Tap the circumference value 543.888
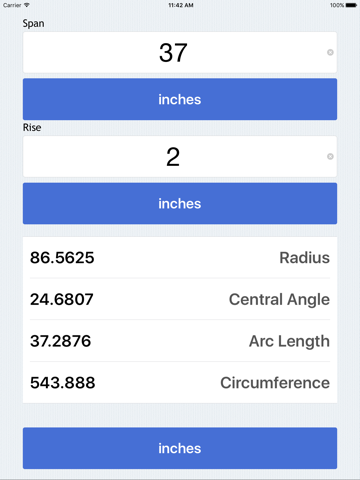This screenshot has width=360, height=480. coord(63,383)
